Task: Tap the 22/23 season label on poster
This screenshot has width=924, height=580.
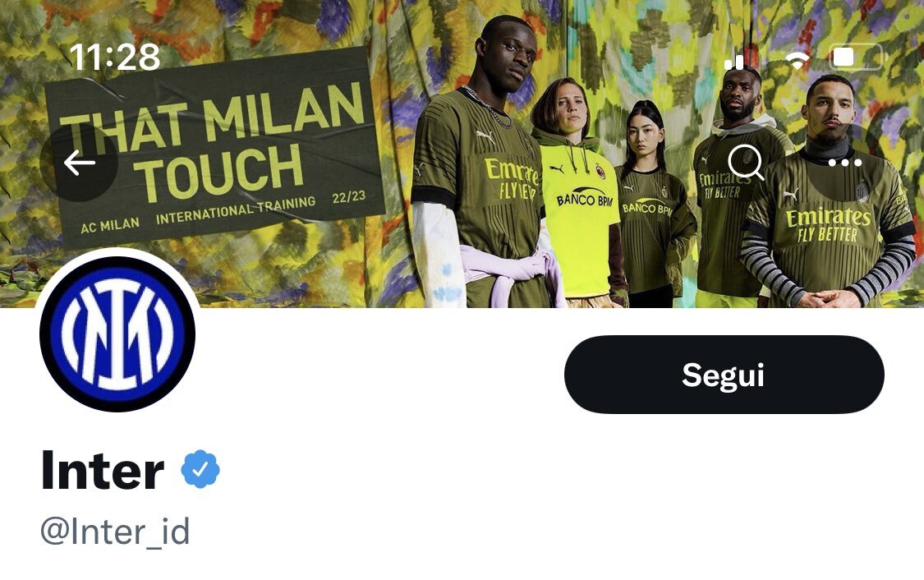Action: [349, 197]
